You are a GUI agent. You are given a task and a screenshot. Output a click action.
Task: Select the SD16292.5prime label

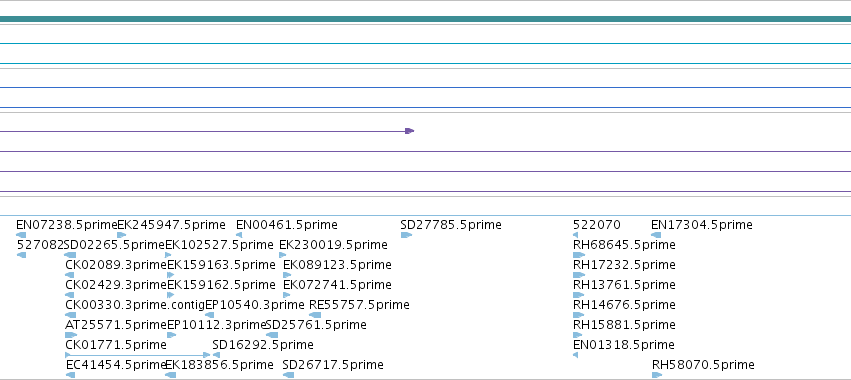pyautogui.click(x=263, y=345)
